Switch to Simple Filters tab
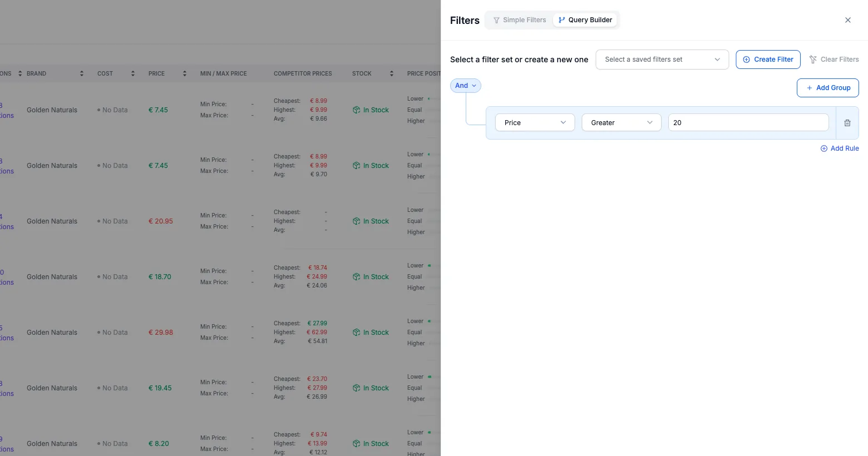 tap(520, 20)
